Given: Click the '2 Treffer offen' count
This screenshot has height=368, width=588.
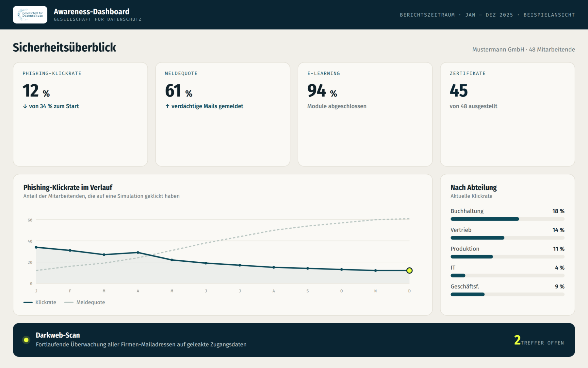Looking at the screenshot, I should [539, 341].
